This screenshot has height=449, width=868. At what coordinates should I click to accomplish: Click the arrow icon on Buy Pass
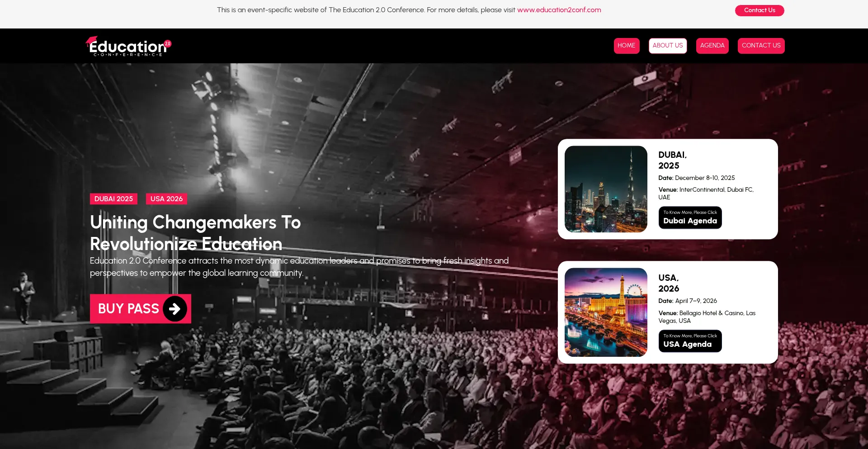pyautogui.click(x=175, y=309)
